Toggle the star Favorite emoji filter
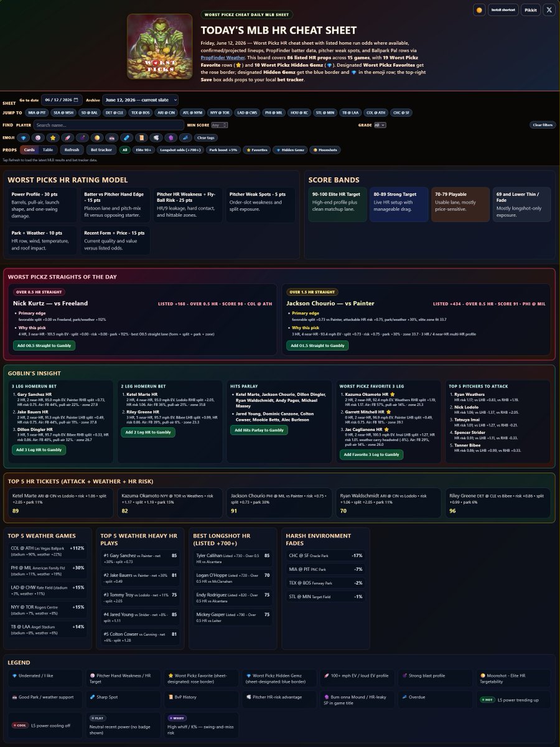The image size is (560, 747). 53,138
